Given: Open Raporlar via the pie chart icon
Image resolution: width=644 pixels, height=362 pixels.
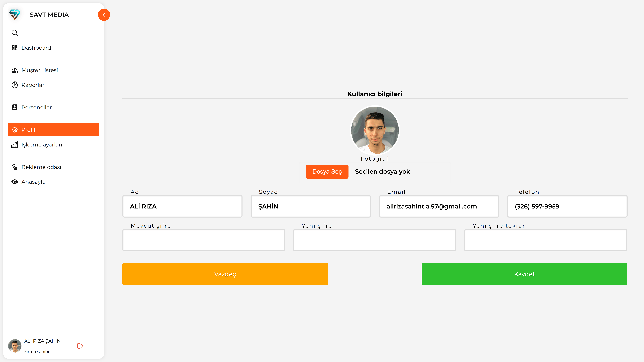Looking at the screenshot, I should 15,85.
